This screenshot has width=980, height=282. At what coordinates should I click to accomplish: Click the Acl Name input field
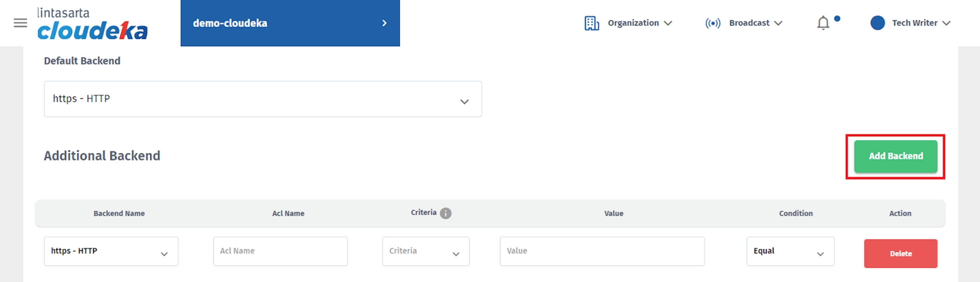280,251
